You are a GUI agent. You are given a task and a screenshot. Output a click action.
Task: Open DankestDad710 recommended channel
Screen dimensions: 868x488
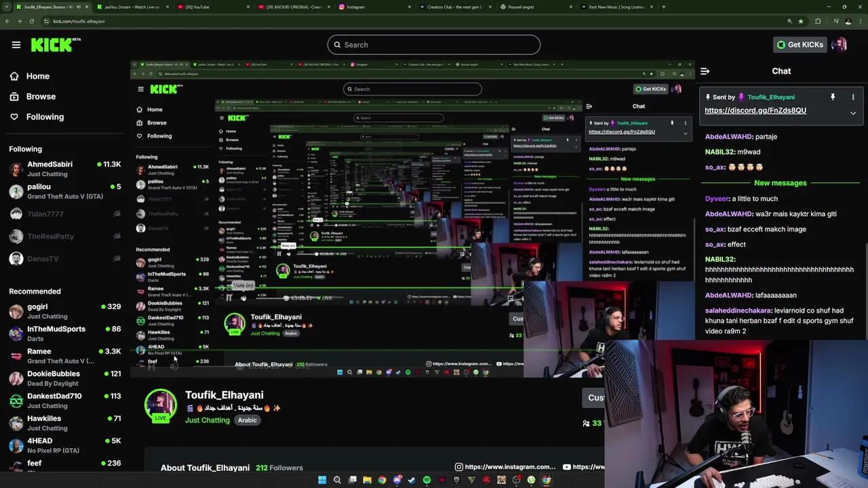click(x=66, y=401)
